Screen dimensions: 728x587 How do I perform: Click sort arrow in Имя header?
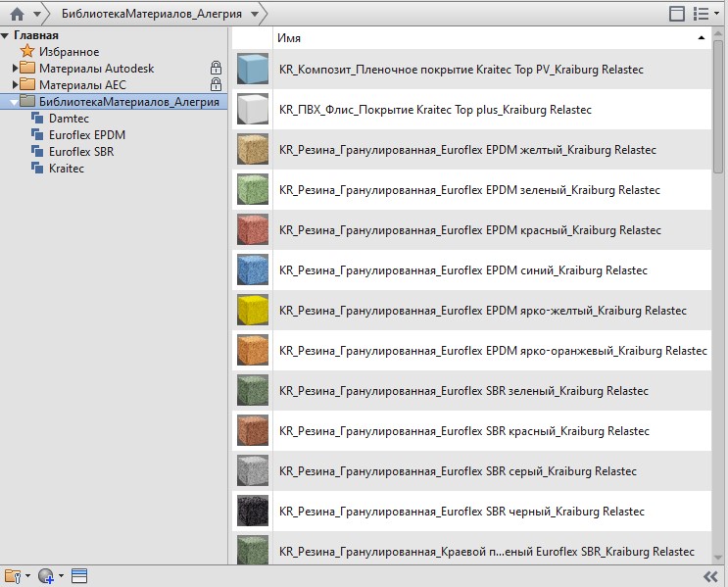[x=702, y=38]
